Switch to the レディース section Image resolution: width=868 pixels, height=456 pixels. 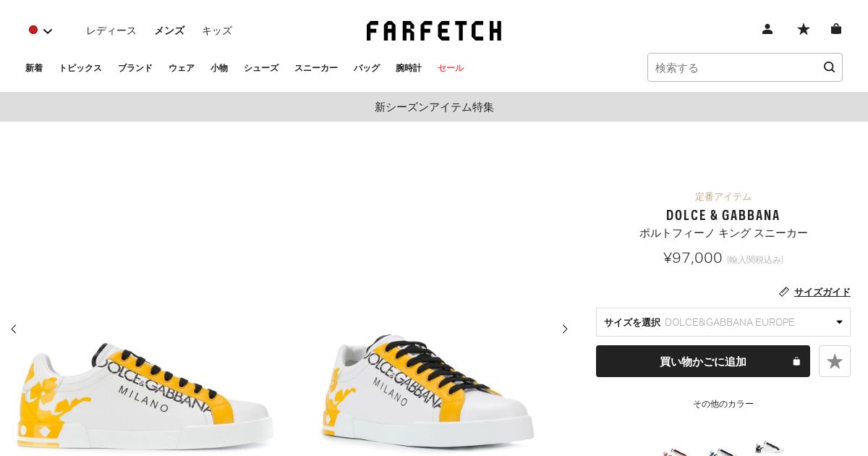pos(111,30)
